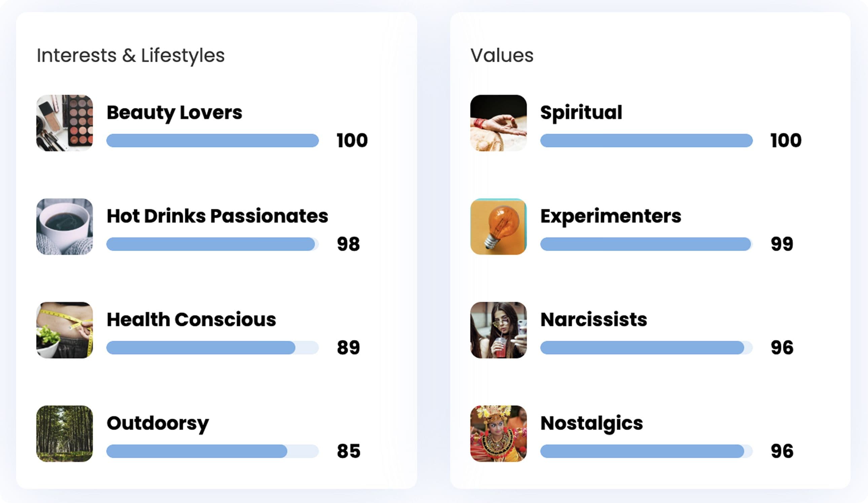
Task: Open the Hot Drinks Passionates coffee image
Action: pos(64,227)
